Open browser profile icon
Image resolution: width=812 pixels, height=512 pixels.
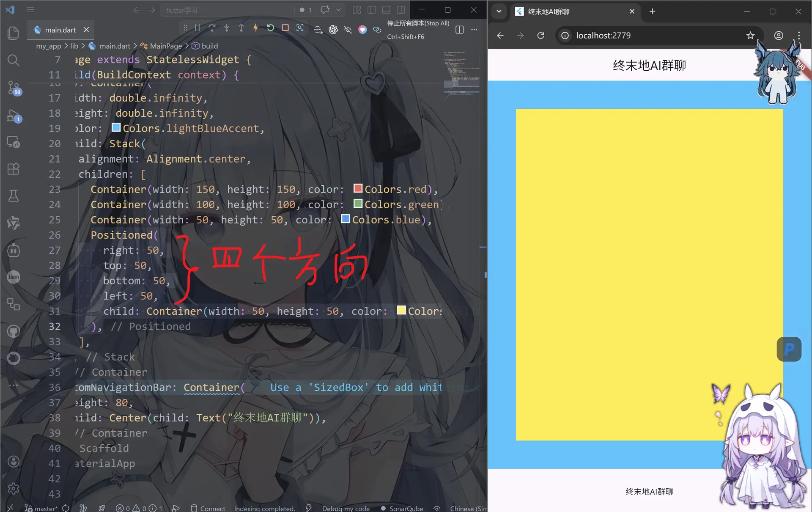(779, 36)
